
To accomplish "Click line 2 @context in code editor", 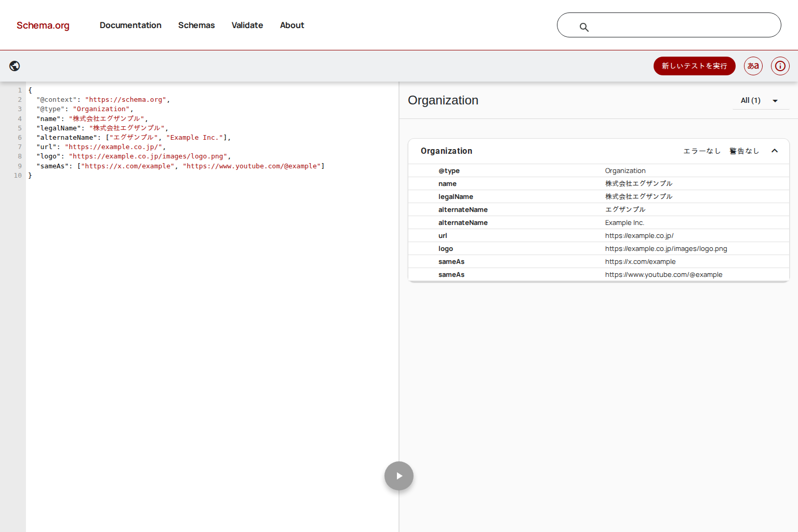I will 103,100.
